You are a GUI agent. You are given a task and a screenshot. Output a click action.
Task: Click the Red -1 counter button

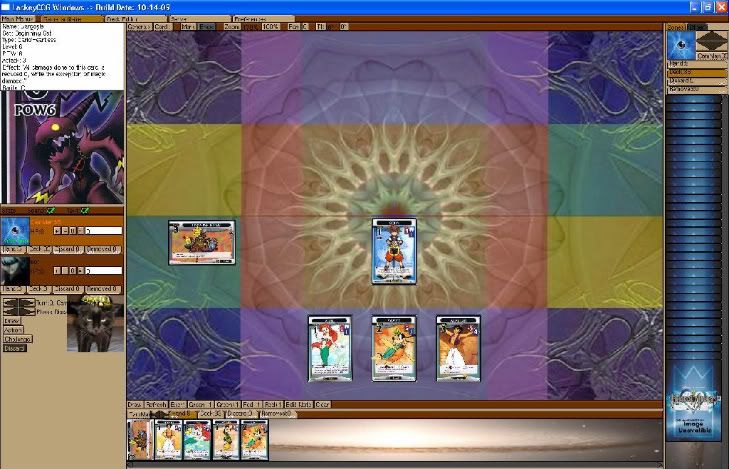click(x=252, y=404)
